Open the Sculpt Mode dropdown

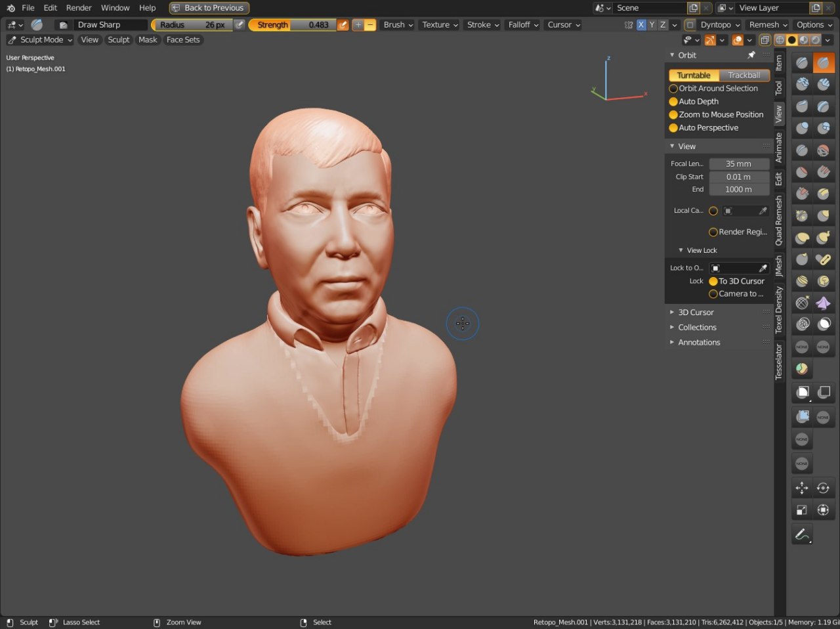tap(40, 40)
